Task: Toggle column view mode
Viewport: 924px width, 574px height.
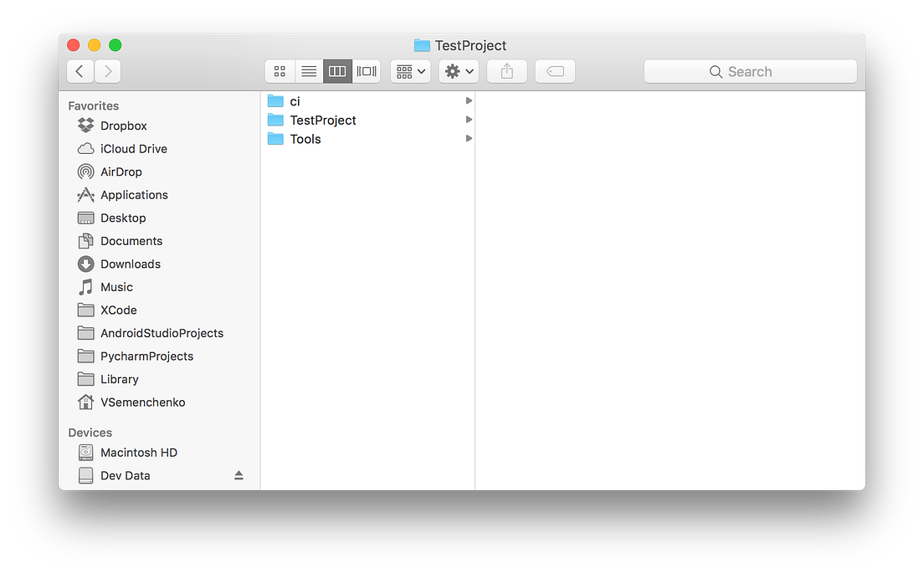Action: click(x=337, y=71)
